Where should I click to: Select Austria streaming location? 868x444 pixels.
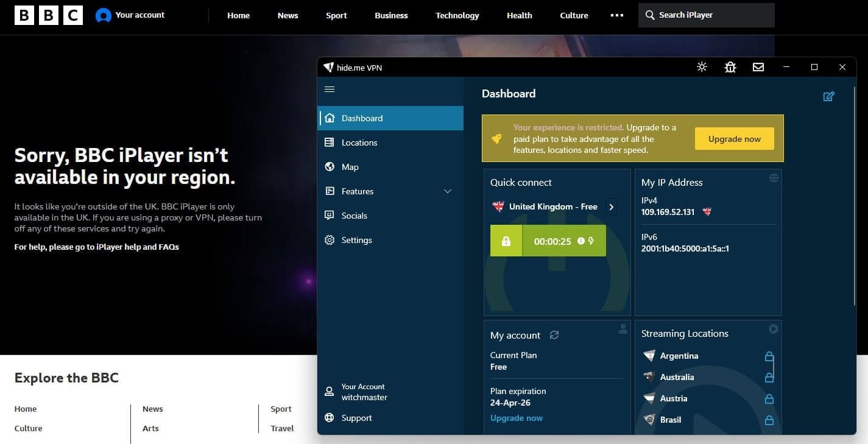click(674, 398)
